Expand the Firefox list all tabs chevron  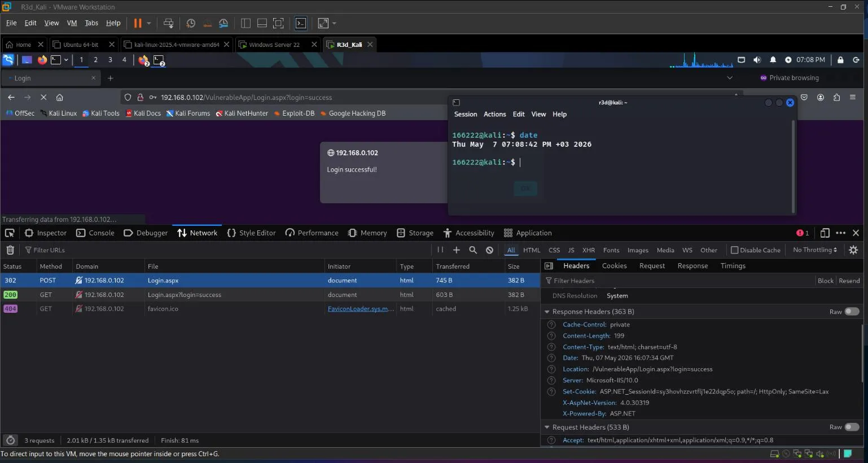point(729,78)
